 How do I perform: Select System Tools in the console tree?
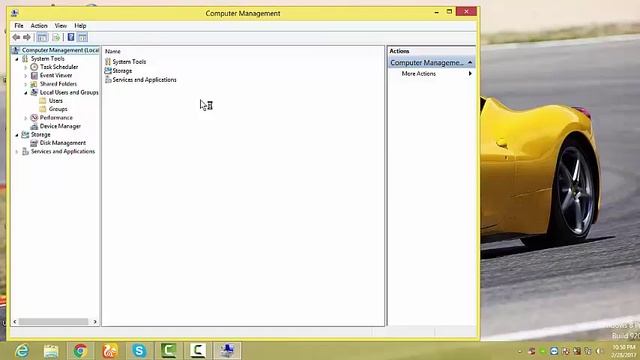click(47, 59)
